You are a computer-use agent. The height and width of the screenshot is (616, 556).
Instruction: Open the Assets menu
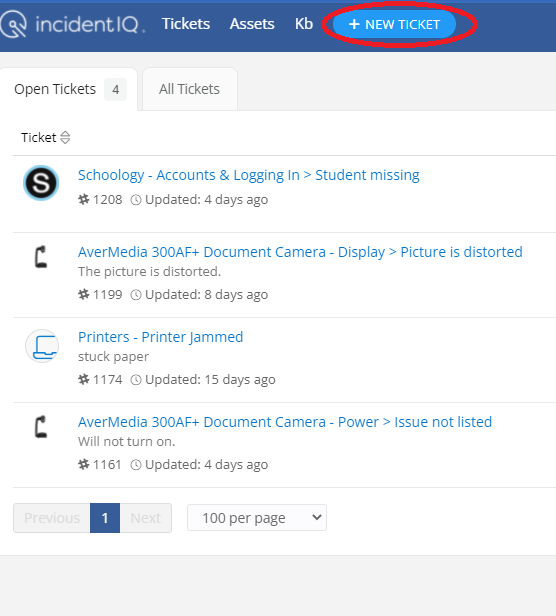coord(252,24)
